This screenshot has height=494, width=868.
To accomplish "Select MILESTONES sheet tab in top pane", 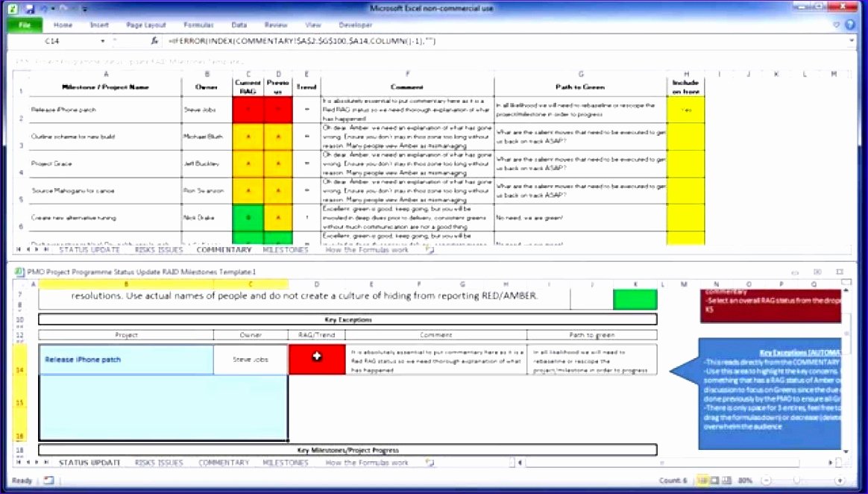I will pos(286,250).
